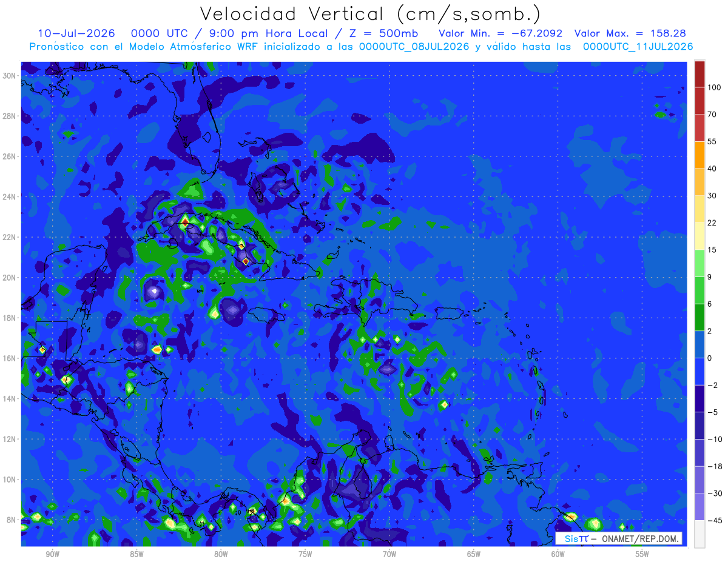Click colorbar label '6'
728x562 pixels.
[x=710, y=304]
